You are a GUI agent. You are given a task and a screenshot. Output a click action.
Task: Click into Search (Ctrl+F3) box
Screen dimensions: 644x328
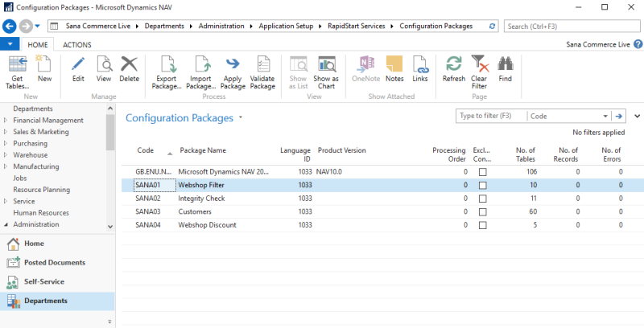(x=573, y=27)
